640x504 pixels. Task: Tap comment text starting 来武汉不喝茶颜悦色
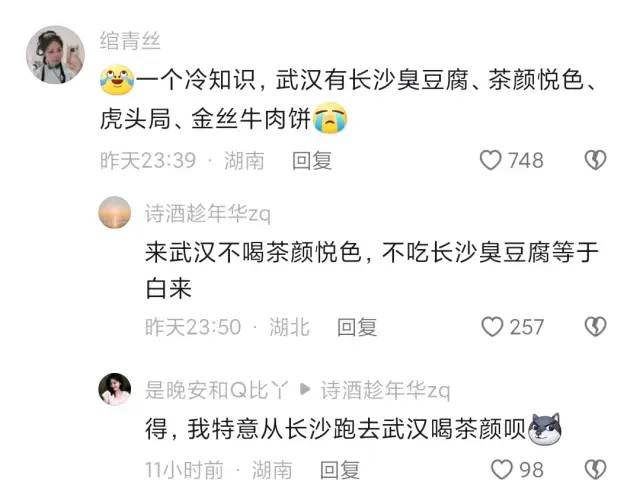pyautogui.click(x=372, y=270)
